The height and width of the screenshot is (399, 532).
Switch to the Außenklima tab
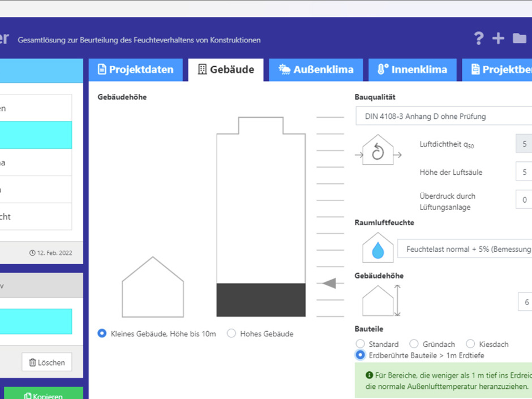pyautogui.click(x=316, y=70)
